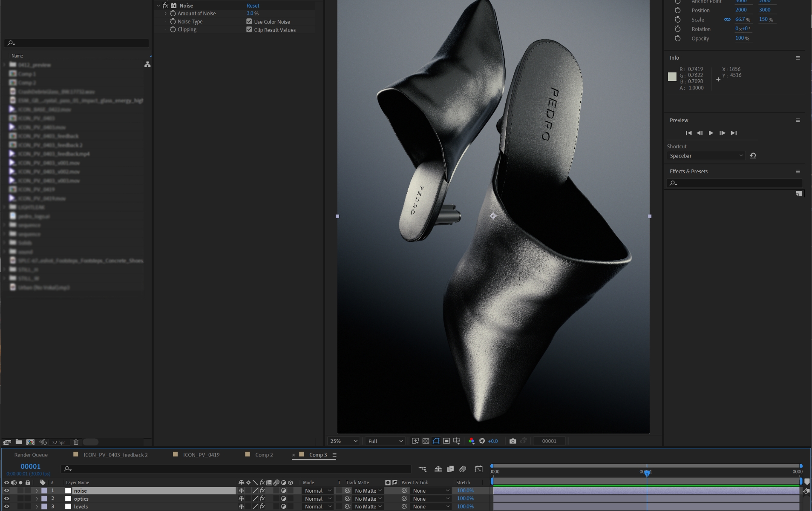Hide the optics layer via eye icon
Screen dimensions: 812x511
tap(6, 499)
